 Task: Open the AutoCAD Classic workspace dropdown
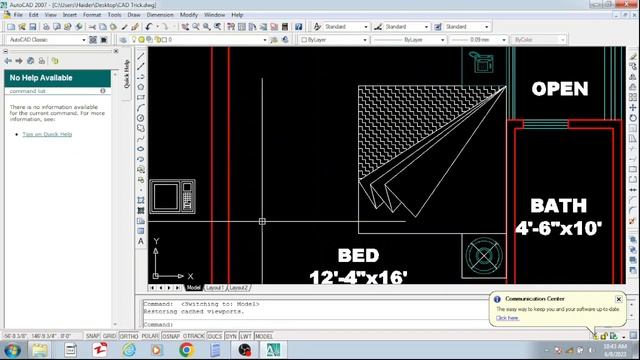(84, 40)
